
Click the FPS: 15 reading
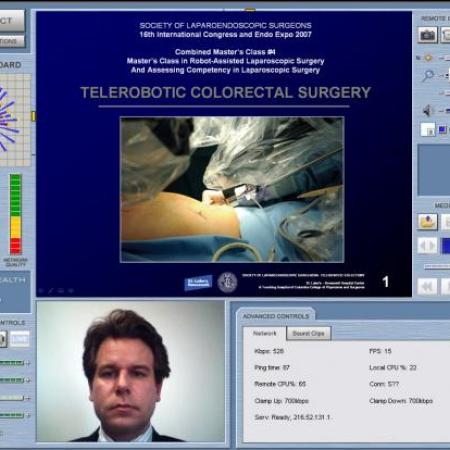380,351
